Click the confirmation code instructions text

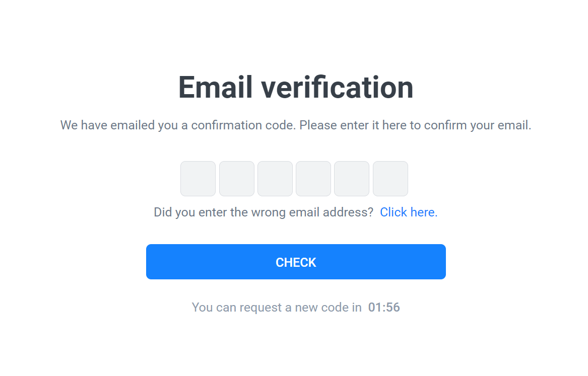[x=295, y=125]
